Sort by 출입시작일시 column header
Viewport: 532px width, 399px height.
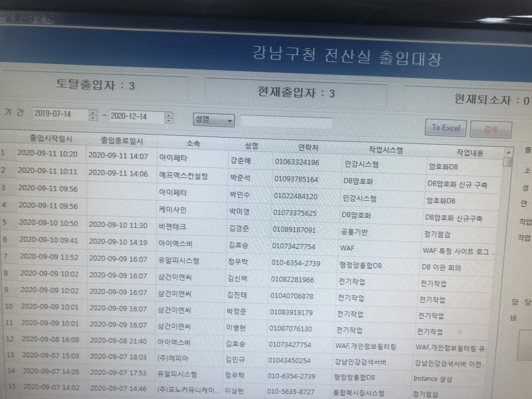pos(51,139)
